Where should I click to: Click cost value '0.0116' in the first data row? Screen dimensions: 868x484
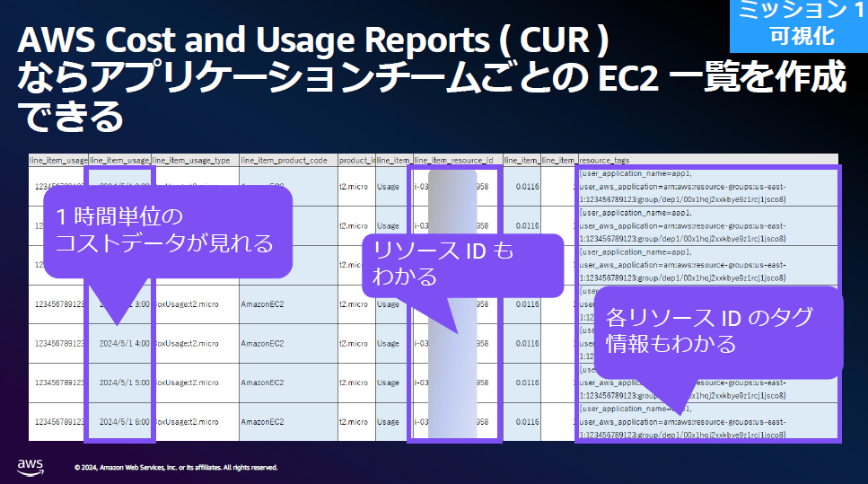pos(527,187)
